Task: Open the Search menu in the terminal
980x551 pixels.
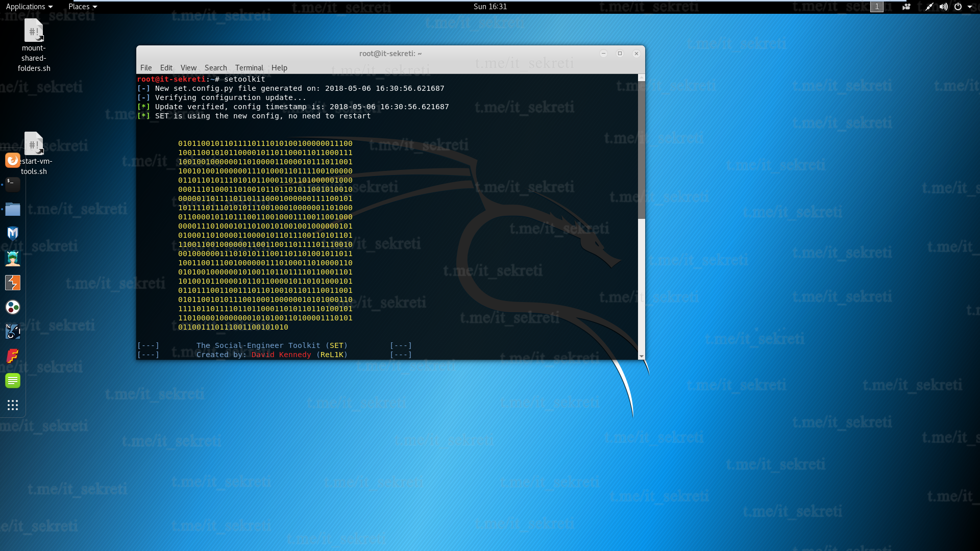Action: point(215,68)
